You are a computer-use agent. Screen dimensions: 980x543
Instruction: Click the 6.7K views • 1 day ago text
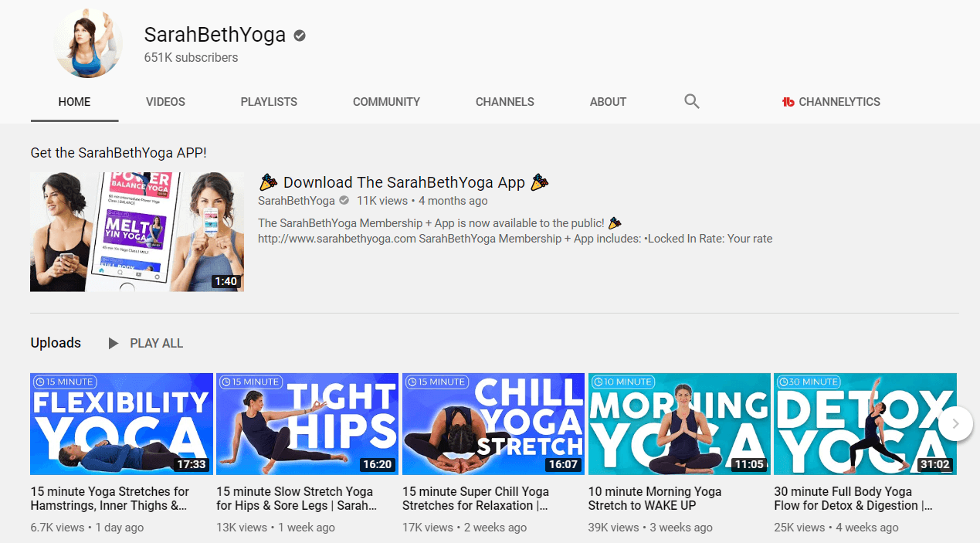pos(86,528)
